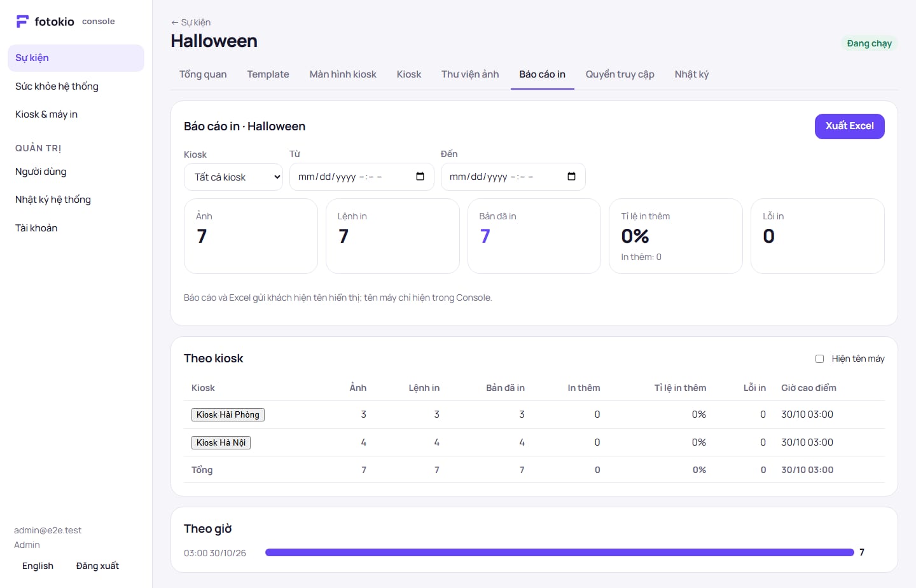
Task: Click the Bản đã in summary card
Action: [534, 236]
